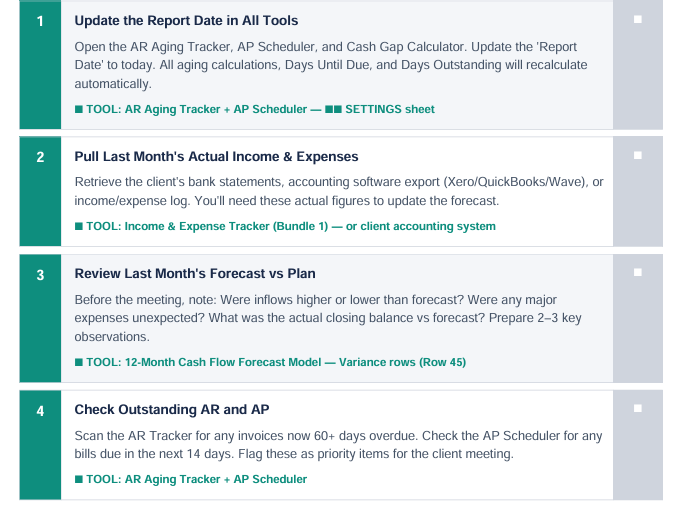Select the step 2 number badge
The height and width of the screenshot is (506, 683).
(40, 157)
